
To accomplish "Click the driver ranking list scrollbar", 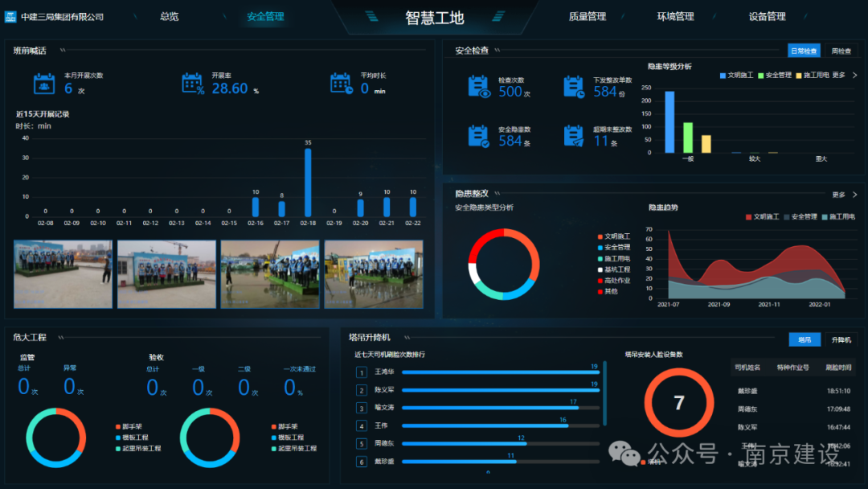I will click(x=604, y=393).
